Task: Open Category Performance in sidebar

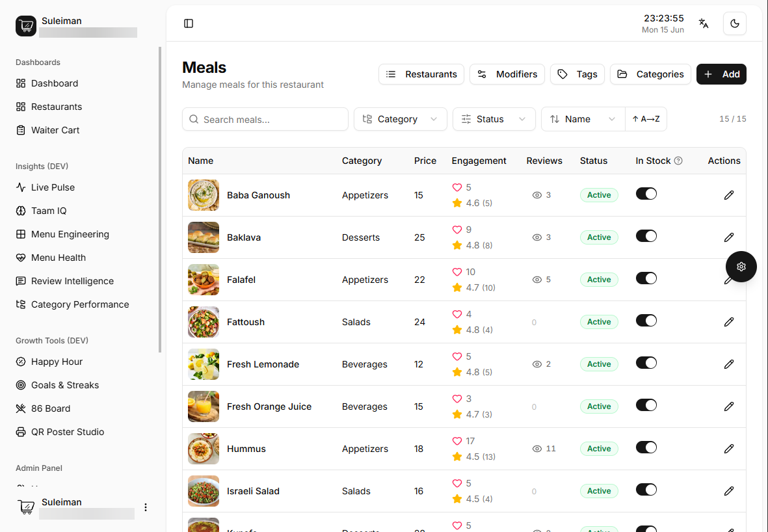Action: coord(72,305)
